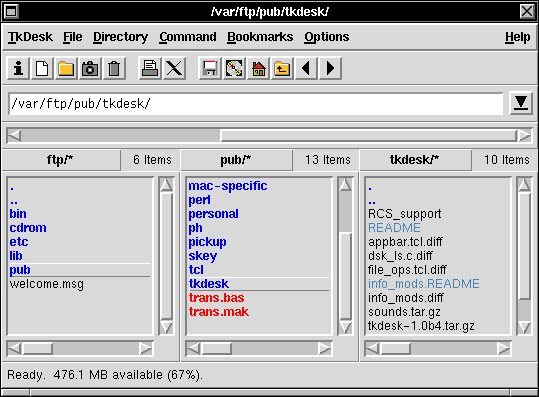Open the pub/* column header menu
This screenshot has height=397, width=539.
click(236, 160)
